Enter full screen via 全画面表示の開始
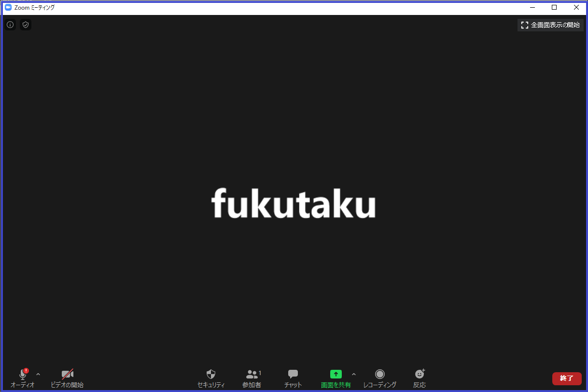 [550, 25]
